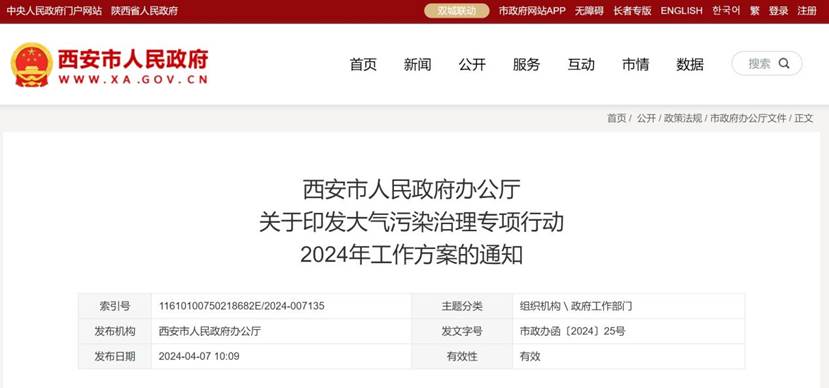
Task: Click WWW.XA.GOV.CN under the logo
Action: (x=133, y=80)
